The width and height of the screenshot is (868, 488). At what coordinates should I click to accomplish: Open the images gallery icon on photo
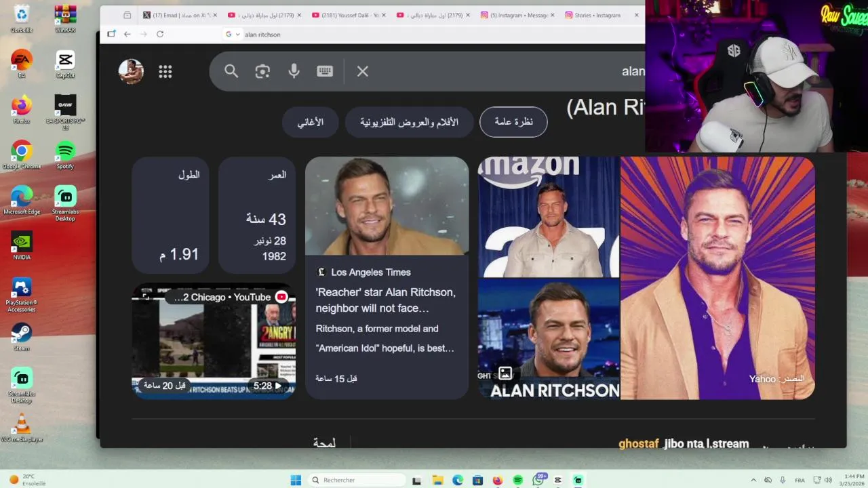[x=505, y=373]
